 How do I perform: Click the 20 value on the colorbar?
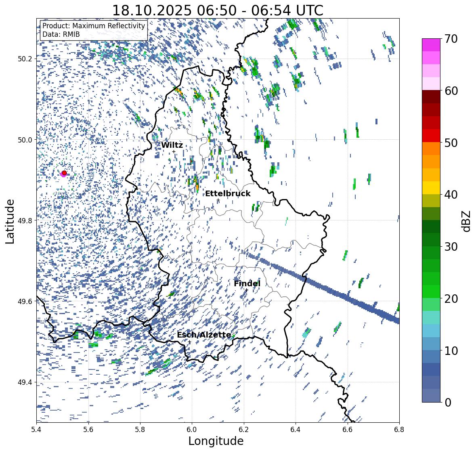click(x=451, y=299)
